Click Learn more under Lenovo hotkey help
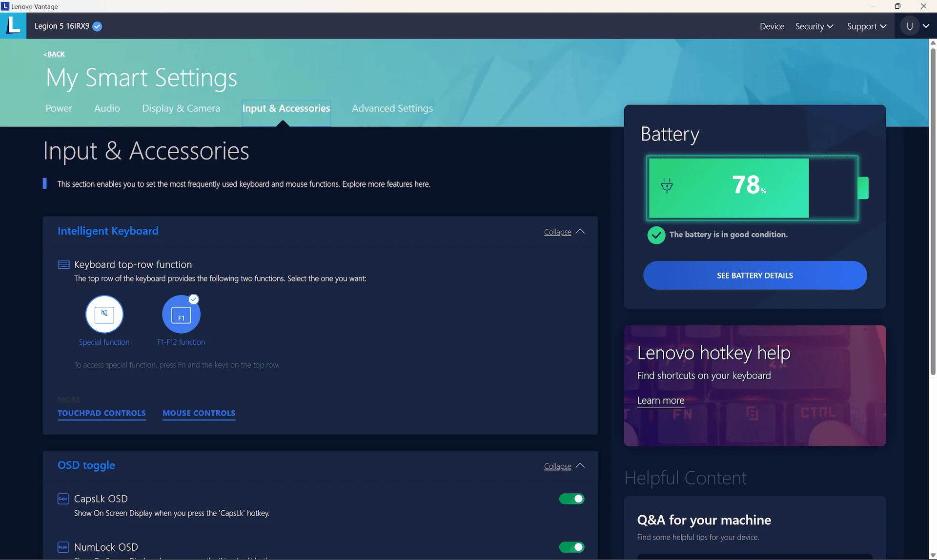Viewport: 937px width, 560px height. tap(661, 400)
